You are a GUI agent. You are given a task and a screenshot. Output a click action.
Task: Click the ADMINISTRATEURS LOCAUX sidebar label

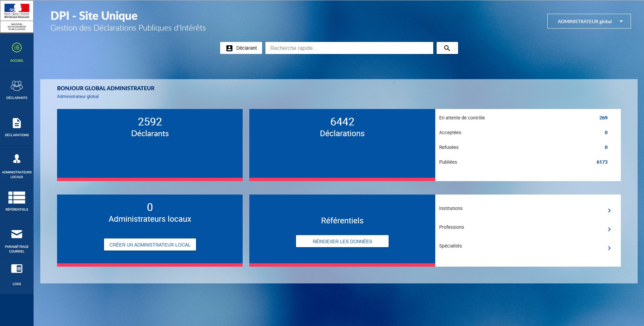17,174
